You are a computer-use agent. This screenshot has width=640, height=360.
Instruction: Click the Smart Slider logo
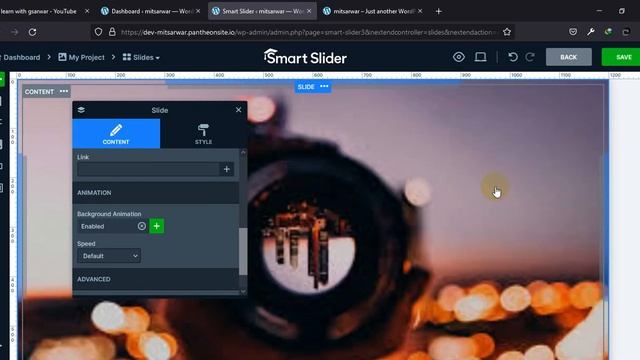305,57
